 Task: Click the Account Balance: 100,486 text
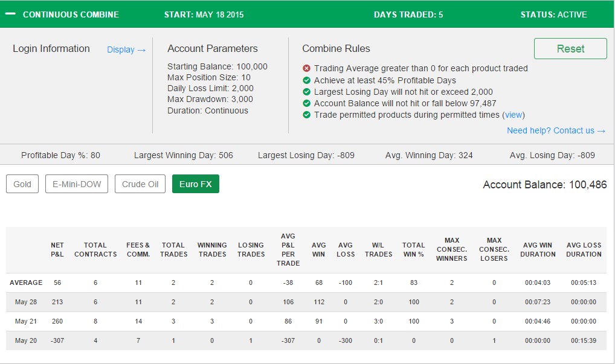click(x=544, y=185)
